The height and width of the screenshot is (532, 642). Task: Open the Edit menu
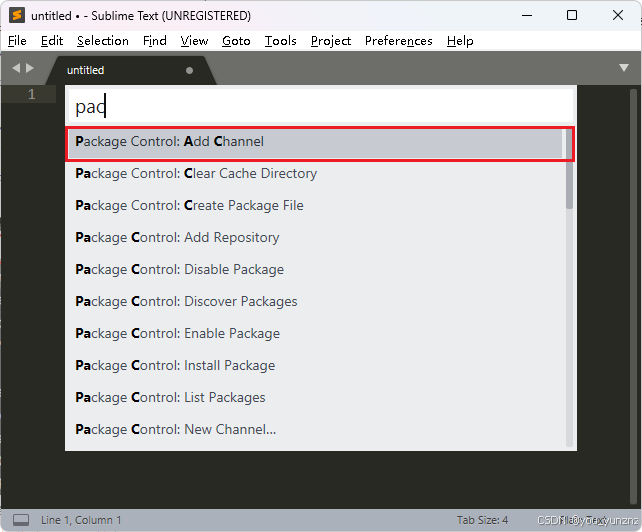52,41
